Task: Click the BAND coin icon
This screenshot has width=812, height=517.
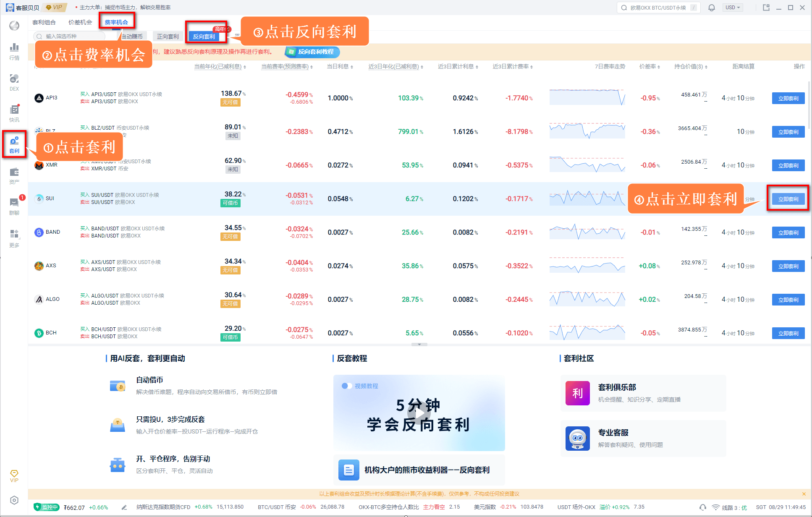Action: coord(39,232)
